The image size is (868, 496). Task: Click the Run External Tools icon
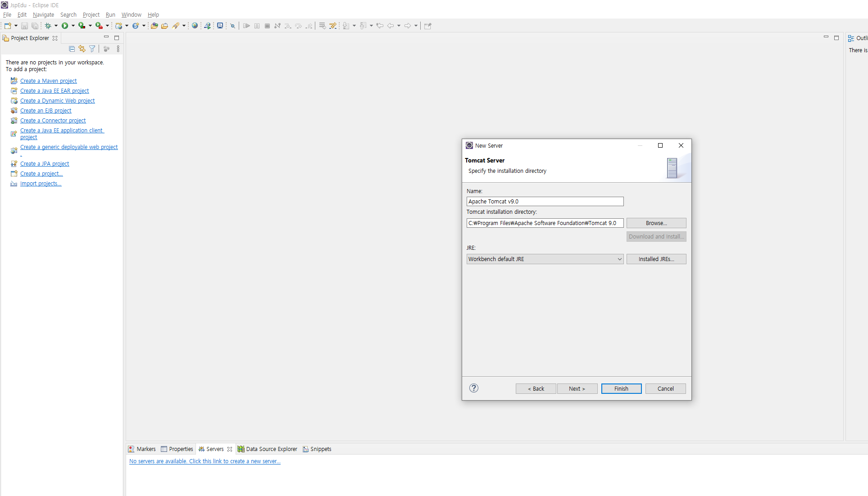click(99, 26)
